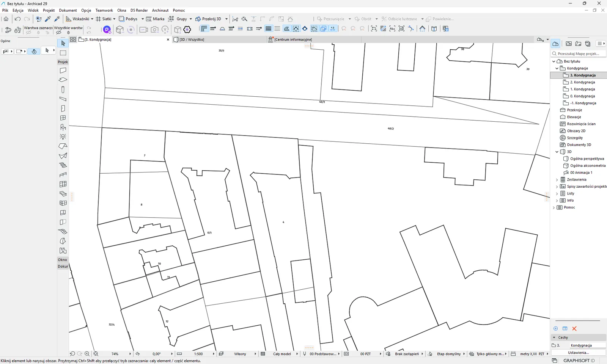Click the Home icon in the toolbar
607x364 pixels.
coord(6,19)
